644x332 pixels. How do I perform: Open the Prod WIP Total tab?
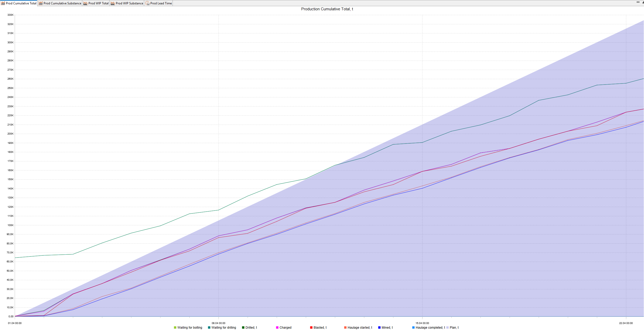(96, 3)
